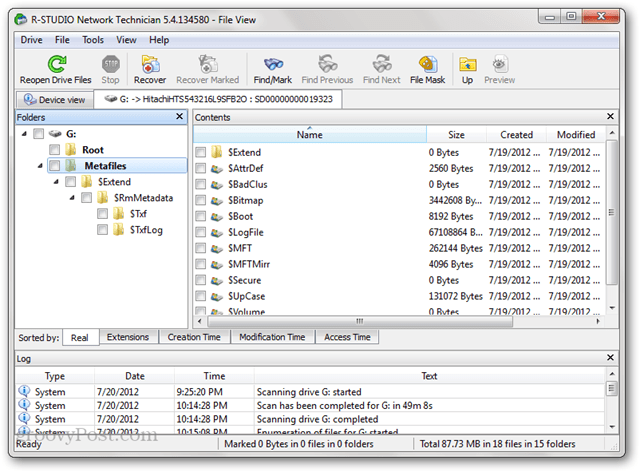Viewport: 640px width, 472px height.
Task: Click the $Extend folder icon in Contents list
Action: point(217,152)
